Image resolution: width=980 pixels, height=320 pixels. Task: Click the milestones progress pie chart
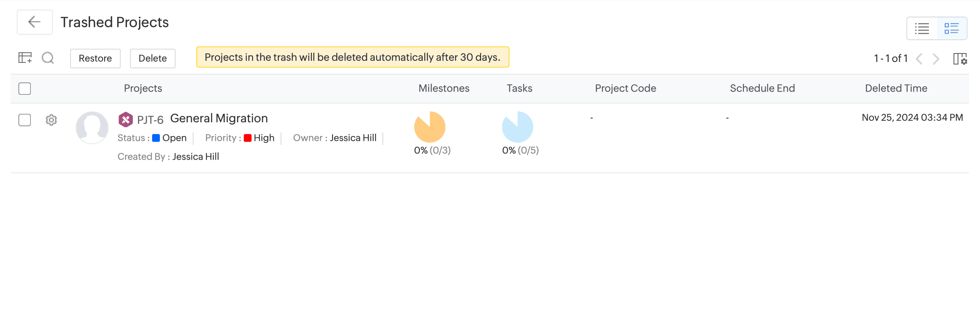point(430,127)
